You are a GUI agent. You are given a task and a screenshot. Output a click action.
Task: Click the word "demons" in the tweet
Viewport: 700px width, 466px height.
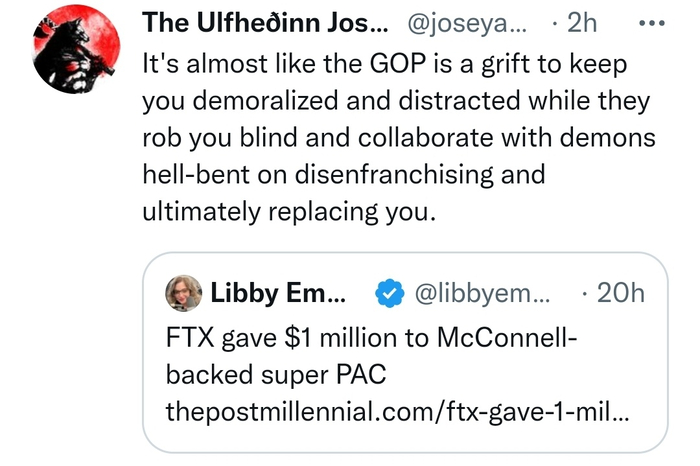[619, 137]
